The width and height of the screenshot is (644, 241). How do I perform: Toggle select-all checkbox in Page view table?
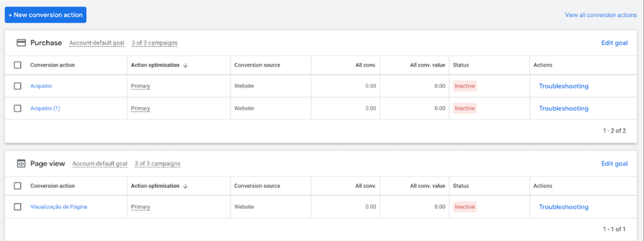18,186
